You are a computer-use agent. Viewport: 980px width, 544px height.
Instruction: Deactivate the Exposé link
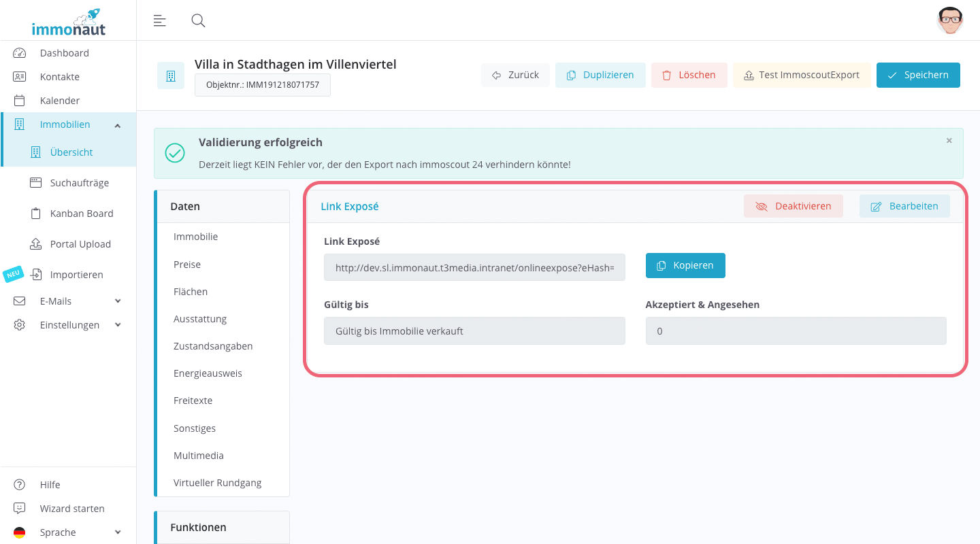[x=793, y=206]
